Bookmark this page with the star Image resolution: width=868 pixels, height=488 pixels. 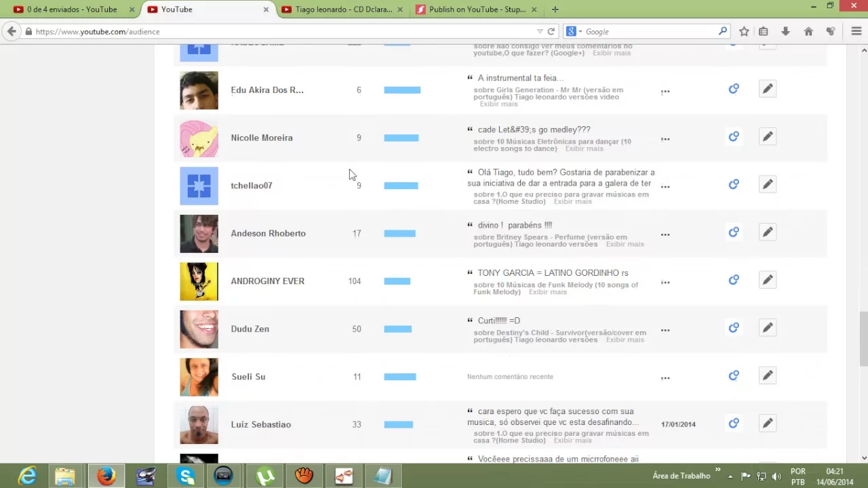(744, 31)
